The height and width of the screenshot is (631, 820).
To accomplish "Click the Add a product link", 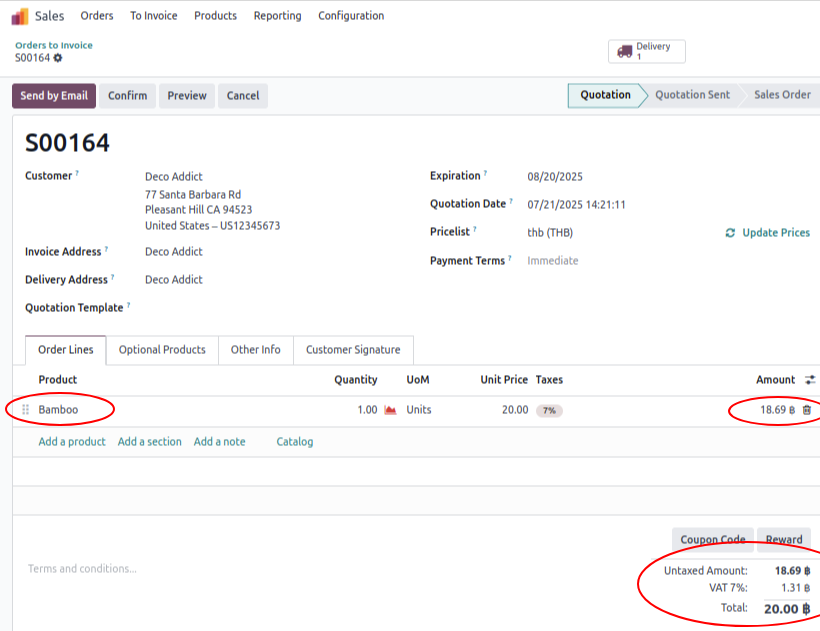I will (x=72, y=442).
